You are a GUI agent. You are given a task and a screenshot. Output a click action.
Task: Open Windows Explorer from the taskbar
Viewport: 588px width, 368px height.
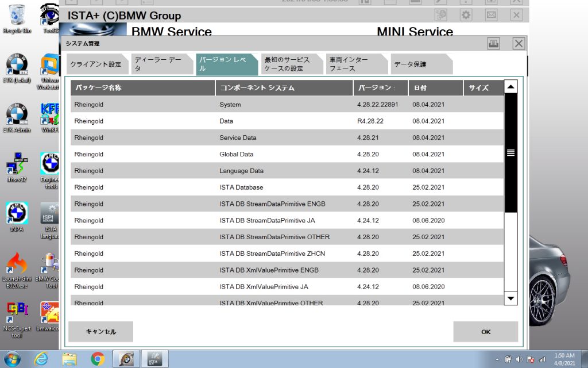coord(69,359)
